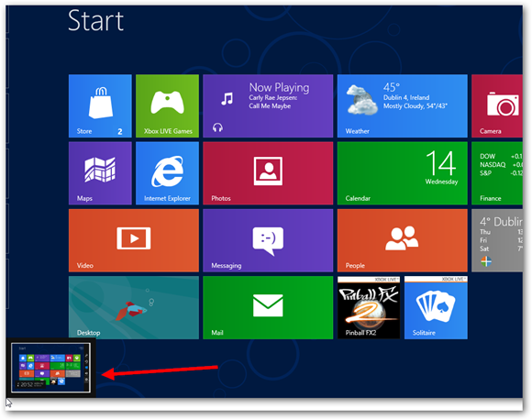Open the People tile
Viewport: 532px width, 420px height.
(403, 240)
